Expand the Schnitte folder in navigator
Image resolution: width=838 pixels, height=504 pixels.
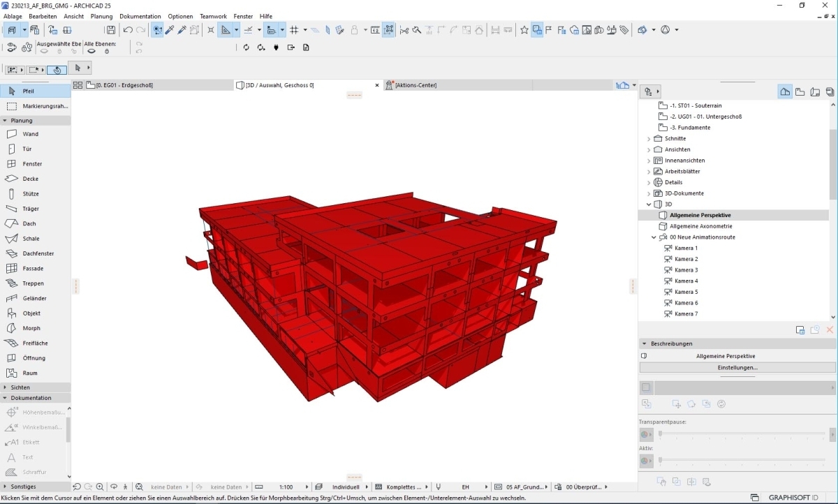[649, 139]
